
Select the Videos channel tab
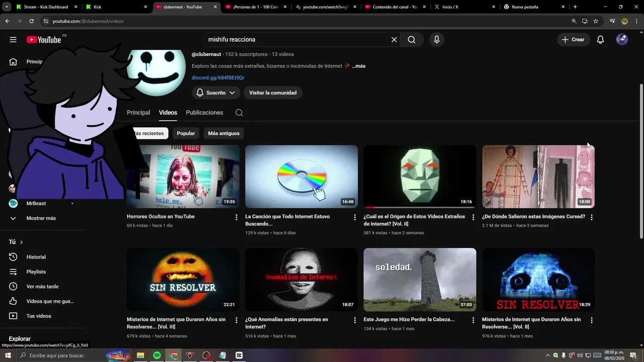(168, 113)
